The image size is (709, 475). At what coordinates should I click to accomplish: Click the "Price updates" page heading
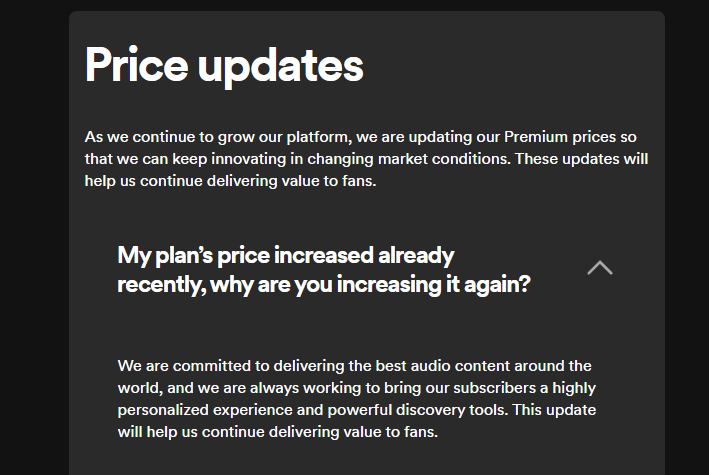224,64
